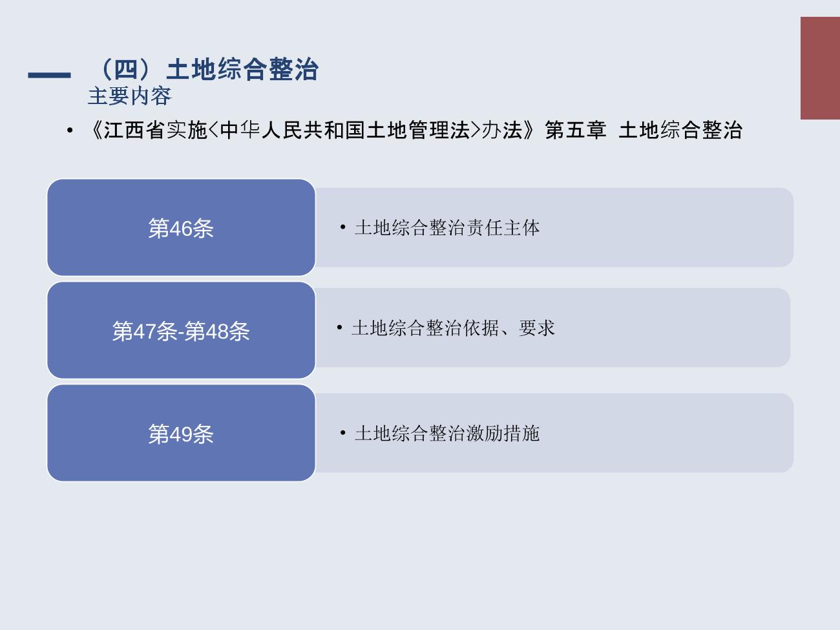Viewport: 840px width, 630px height.
Task: Click the bullet dot before "土地综合整治依据、要求"
Action: tap(339, 328)
